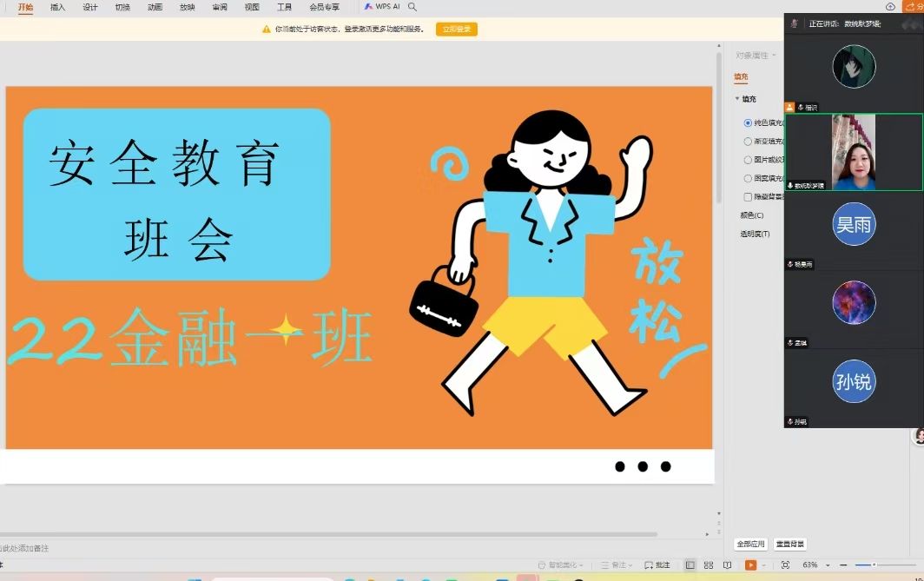This screenshot has width=924, height=581.
Task: Start slideshow with orange play button
Action: point(750,565)
